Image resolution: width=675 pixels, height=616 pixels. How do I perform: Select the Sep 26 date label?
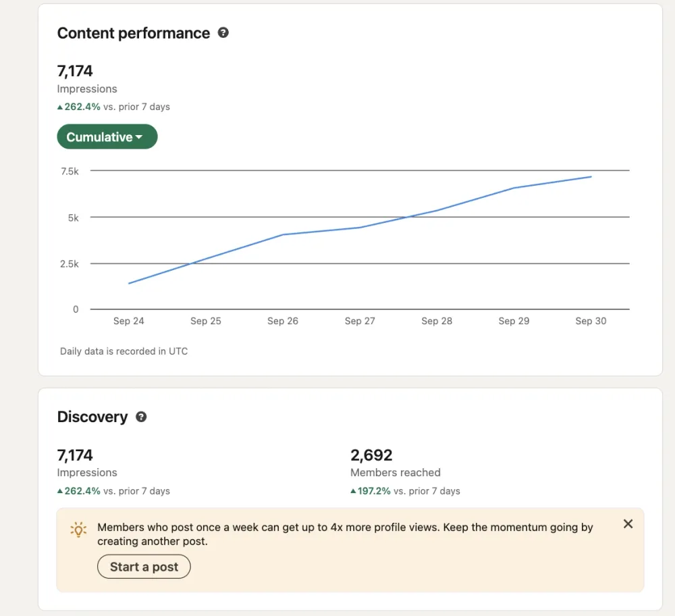tap(282, 321)
